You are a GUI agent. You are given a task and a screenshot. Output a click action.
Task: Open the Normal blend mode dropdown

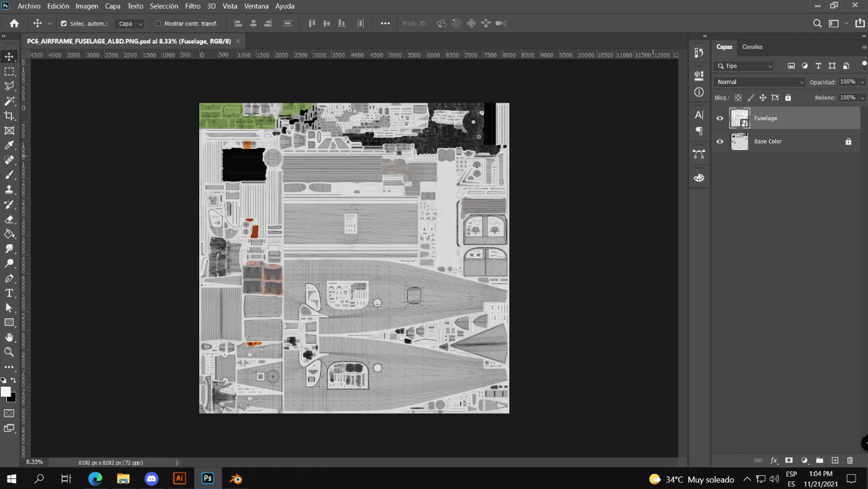[x=760, y=82]
